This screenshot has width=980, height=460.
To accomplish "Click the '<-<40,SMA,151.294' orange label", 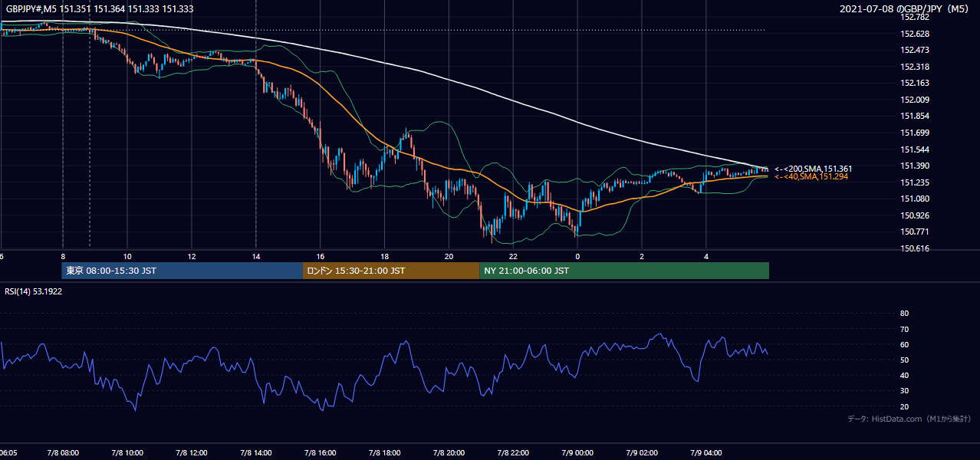I will pyautogui.click(x=811, y=177).
